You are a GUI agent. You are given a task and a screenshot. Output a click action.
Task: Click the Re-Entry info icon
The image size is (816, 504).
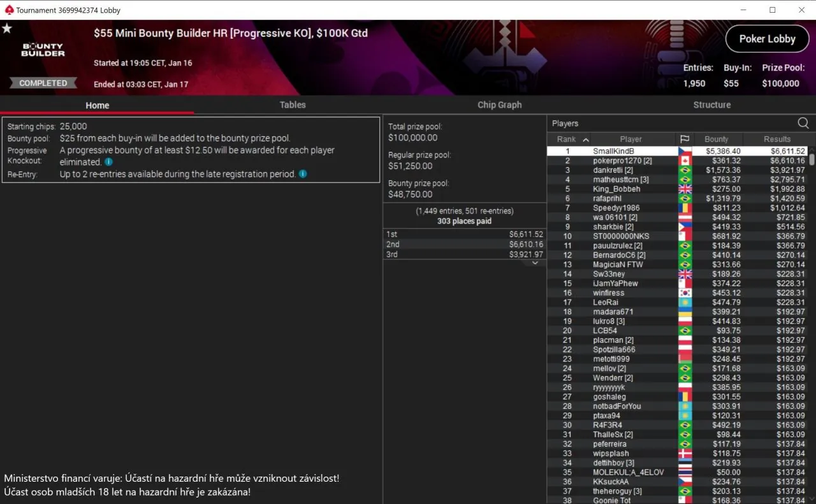tap(303, 173)
